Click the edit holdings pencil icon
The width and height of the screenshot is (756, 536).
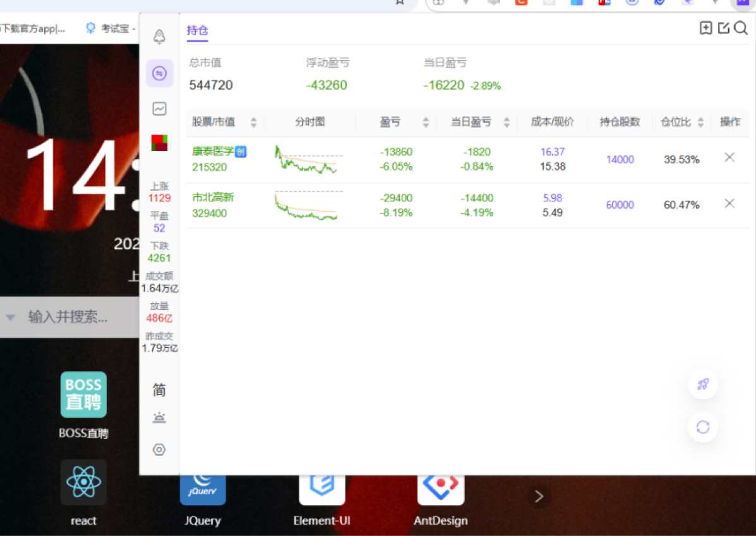pyautogui.click(x=723, y=28)
